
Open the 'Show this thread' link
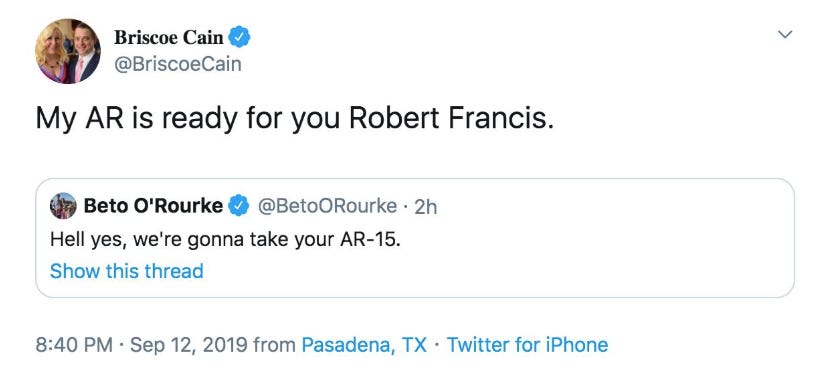127,271
